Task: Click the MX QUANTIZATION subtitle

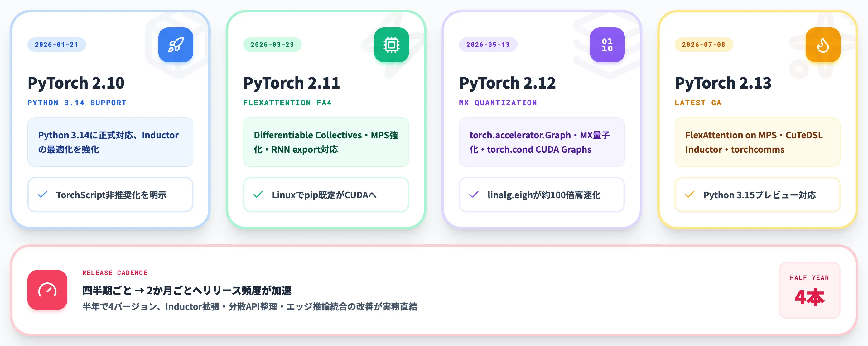Action: click(498, 103)
